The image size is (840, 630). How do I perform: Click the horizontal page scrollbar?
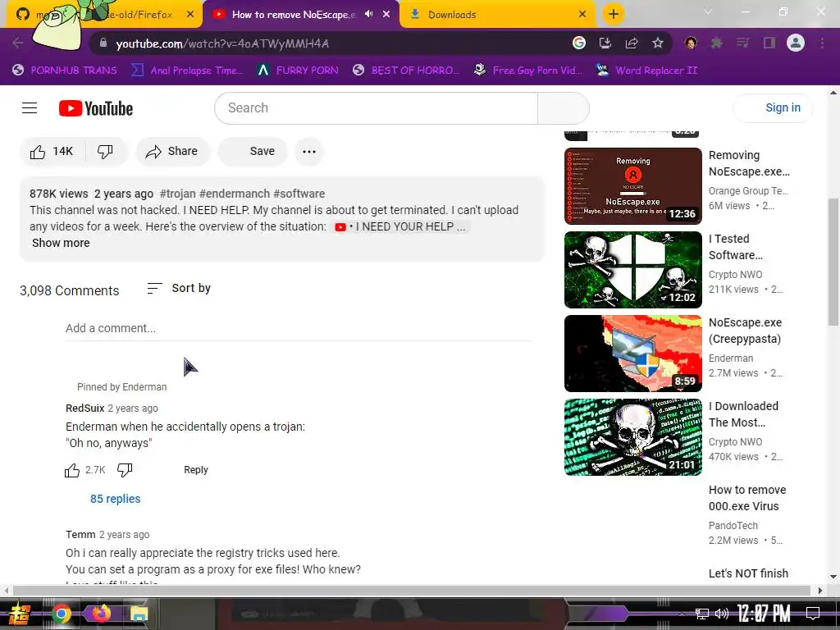[412, 591]
